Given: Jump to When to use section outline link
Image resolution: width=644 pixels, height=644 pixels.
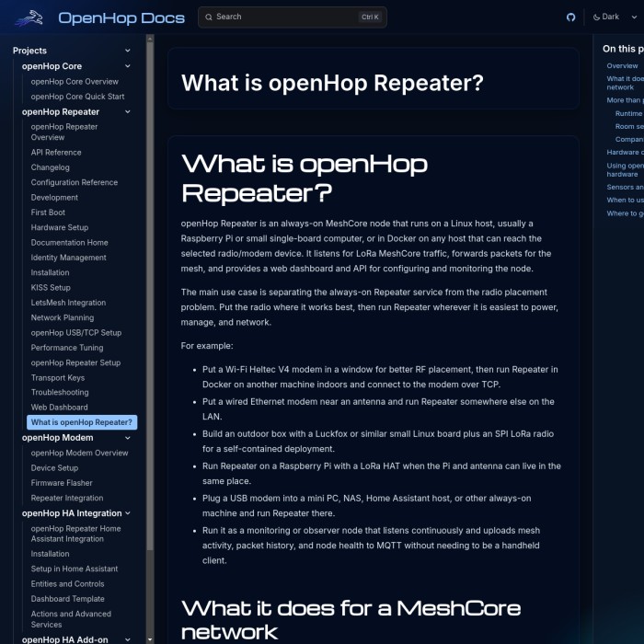Looking at the screenshot, I should click(625, 200).
